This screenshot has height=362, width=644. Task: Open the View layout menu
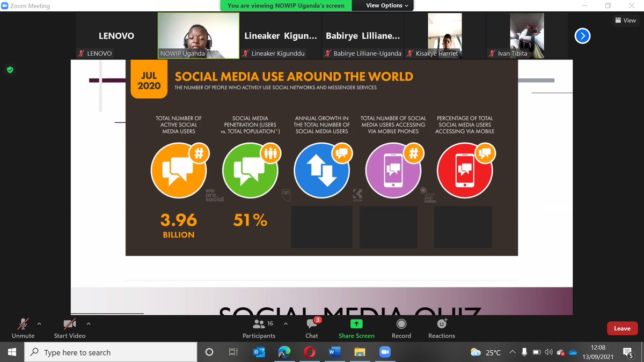click(625, 20)
